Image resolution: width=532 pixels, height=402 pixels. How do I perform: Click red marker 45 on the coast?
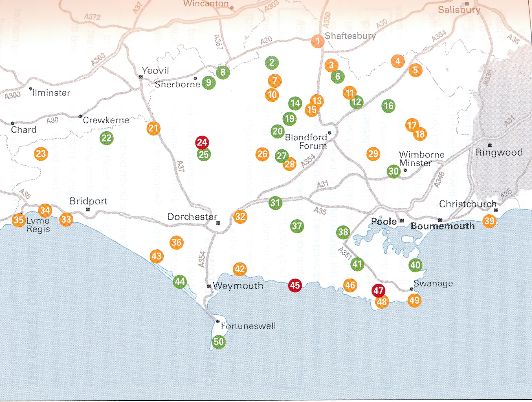pyautogui.click(x=295, y=285)
